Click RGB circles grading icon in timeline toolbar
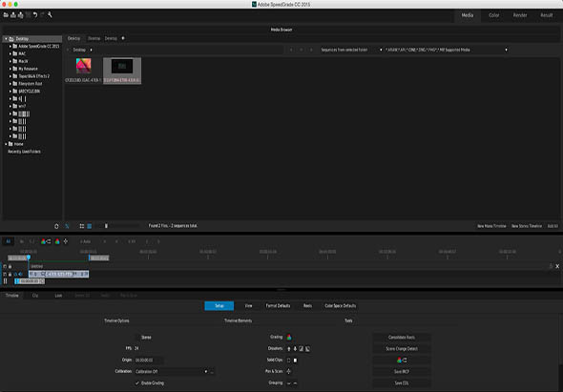Screen dimensions: 563x392 (x=57, y=241)
